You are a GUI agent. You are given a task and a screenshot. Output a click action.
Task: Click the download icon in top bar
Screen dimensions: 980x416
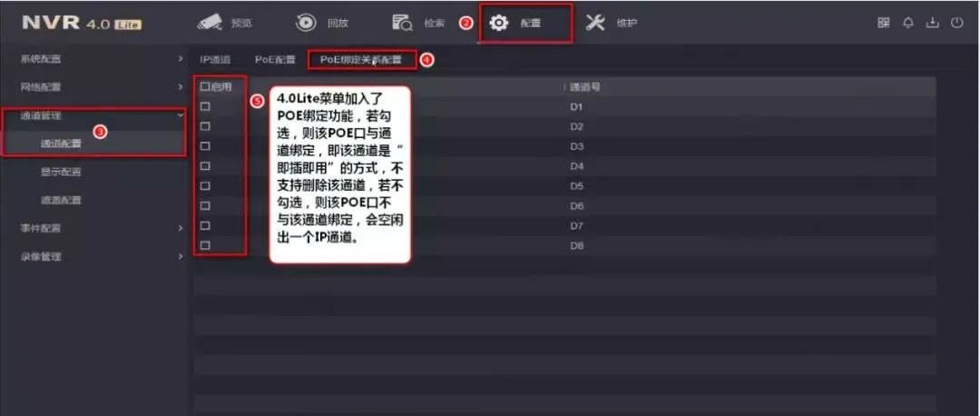933,23
